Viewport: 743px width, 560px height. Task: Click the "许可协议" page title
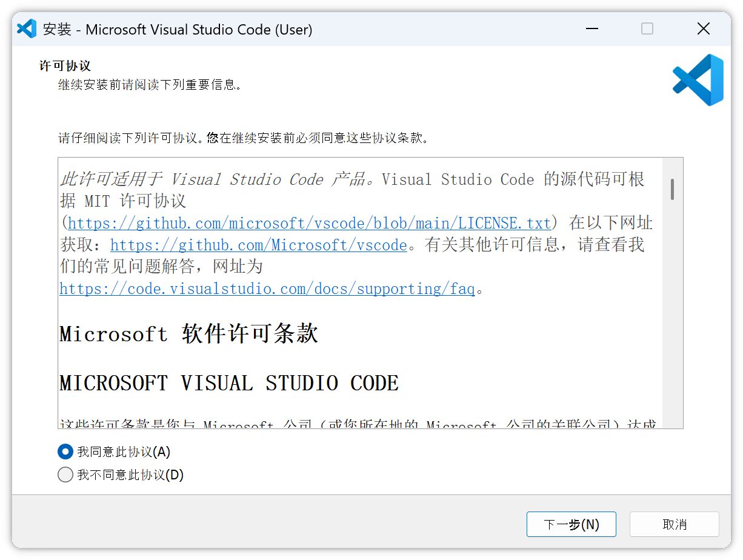click(x=65, y=65)
